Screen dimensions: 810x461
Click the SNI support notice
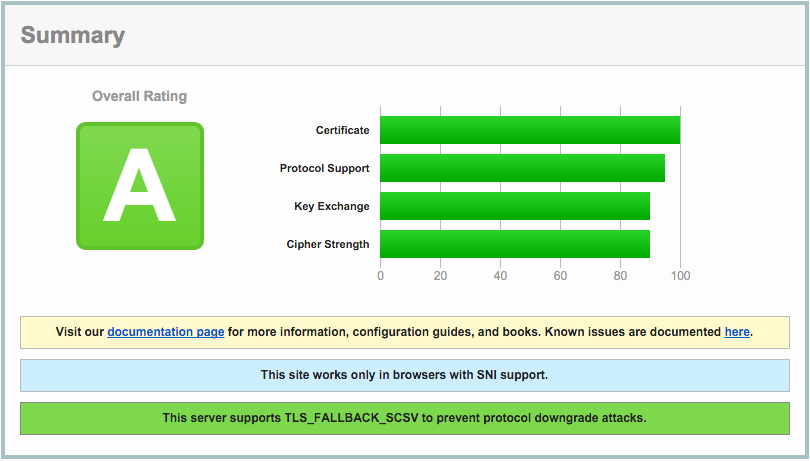[405, 375]
